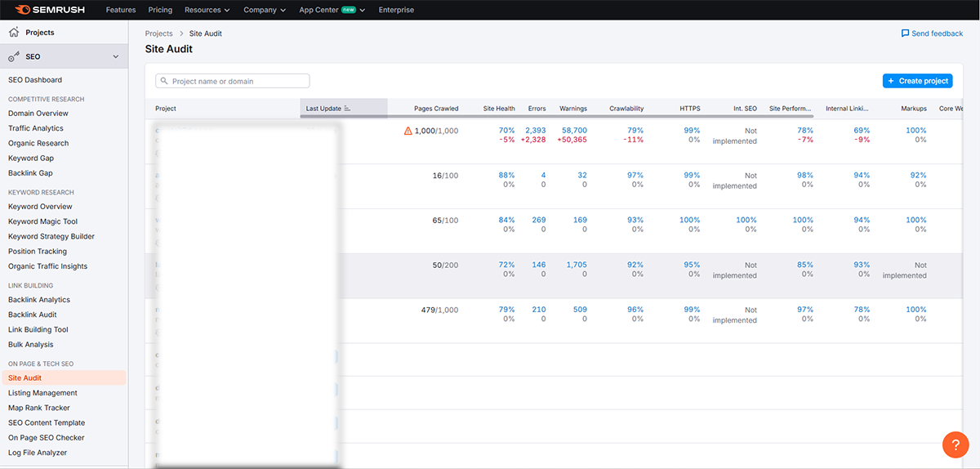Screen dimensions: 980x469
Task: Sort by Warnings column header
Action: click(x=573, y=108)
